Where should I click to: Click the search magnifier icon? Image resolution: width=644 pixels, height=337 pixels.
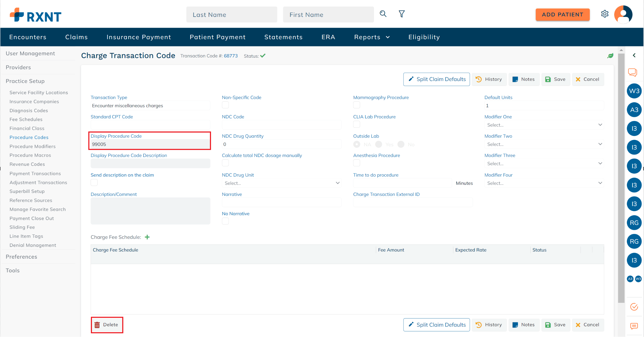tap(383, 14)
